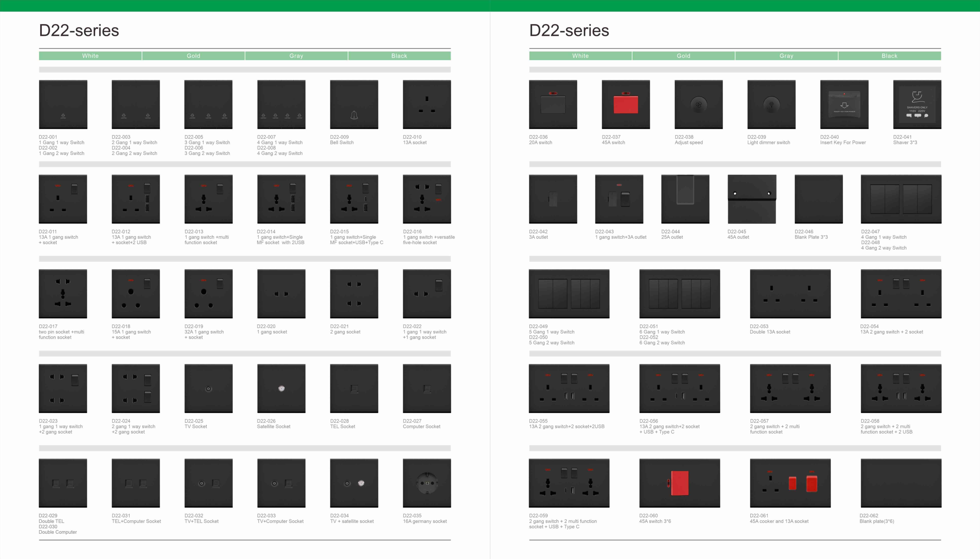Click the 'D22-023' product code text
The image size is (980, 559).
point(48,421)
